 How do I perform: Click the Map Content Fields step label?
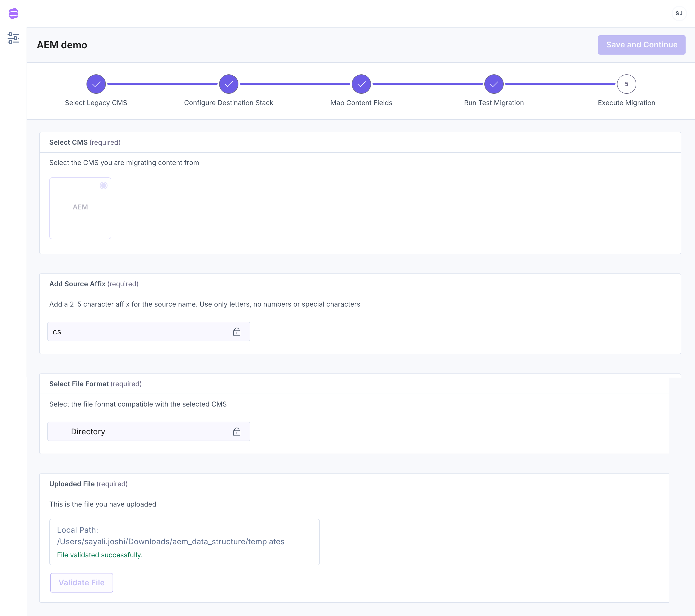coord(361,103)
